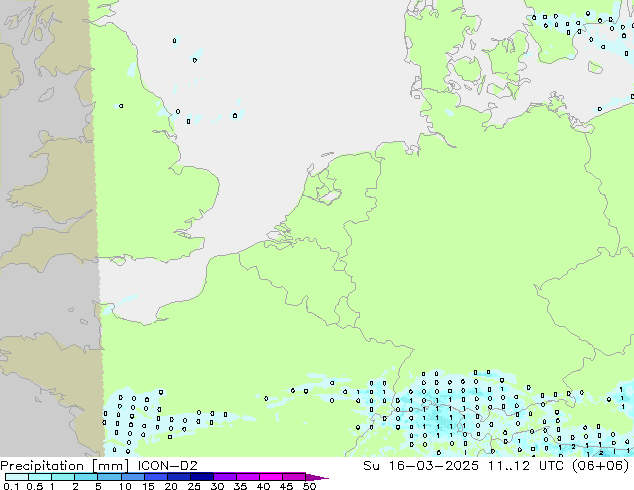
Task: Click the "Precipitation [mm]" title text
Action: coord(65,466)
